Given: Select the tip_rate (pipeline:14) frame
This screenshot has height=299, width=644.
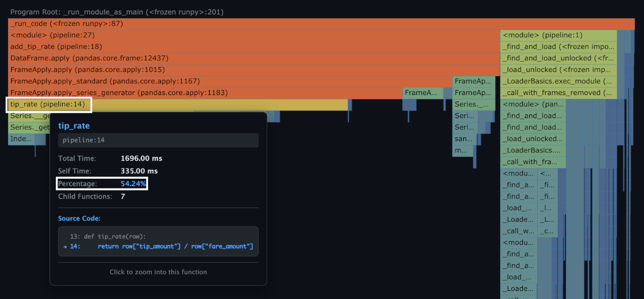Looking at the screenshot, I should 178,104.
